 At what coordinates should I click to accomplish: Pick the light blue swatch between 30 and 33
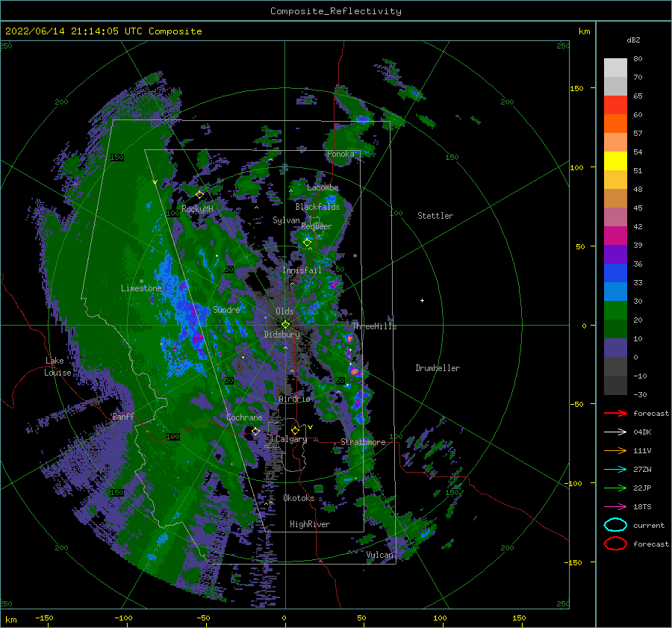point(615,291)
